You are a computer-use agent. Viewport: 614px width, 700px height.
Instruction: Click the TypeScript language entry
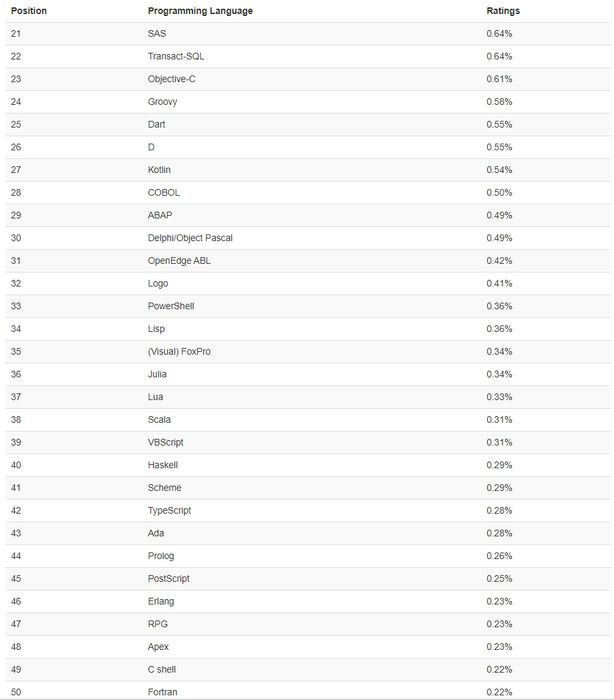(x=169, y=510)
